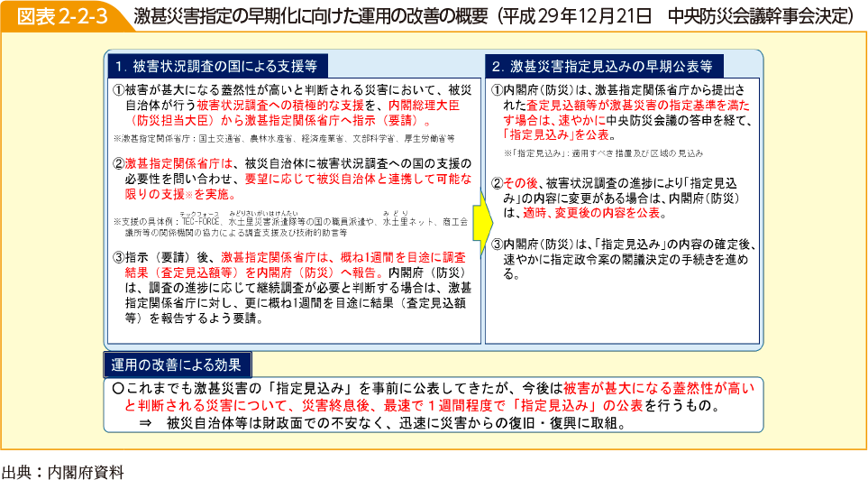Click red text 'その後' in right panel item ②

[x=520, y=182]
